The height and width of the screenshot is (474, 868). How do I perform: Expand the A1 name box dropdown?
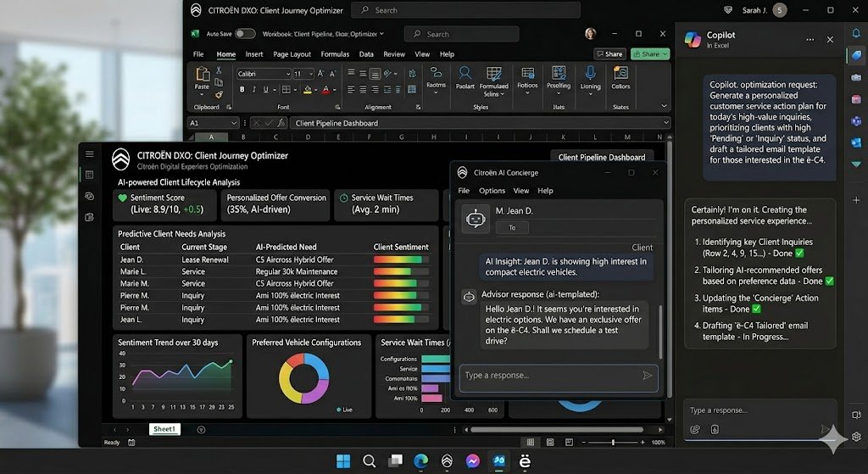point(234,123)
